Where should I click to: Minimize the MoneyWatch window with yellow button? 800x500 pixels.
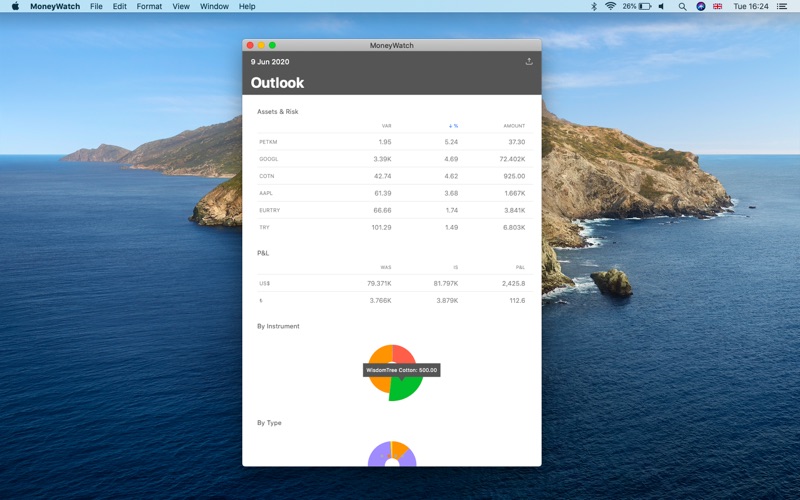coord(261,45)
